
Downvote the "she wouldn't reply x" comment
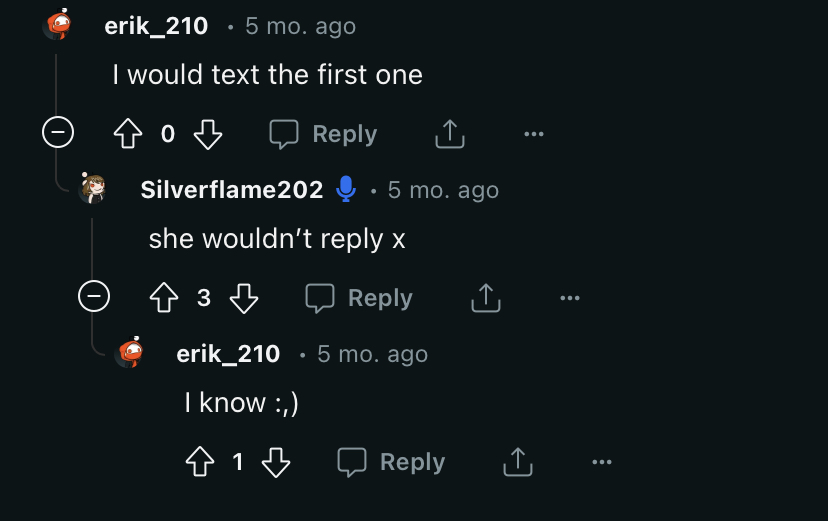tap(243, 298)
